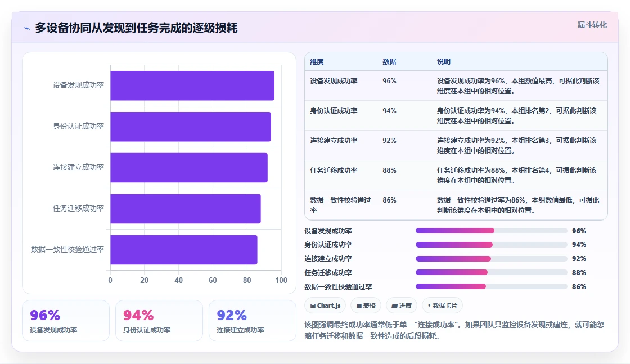Viewport: 630px width, 364px height.
Task: Click the chart axis label 连接建立成功率
Action: coord(78,167)
